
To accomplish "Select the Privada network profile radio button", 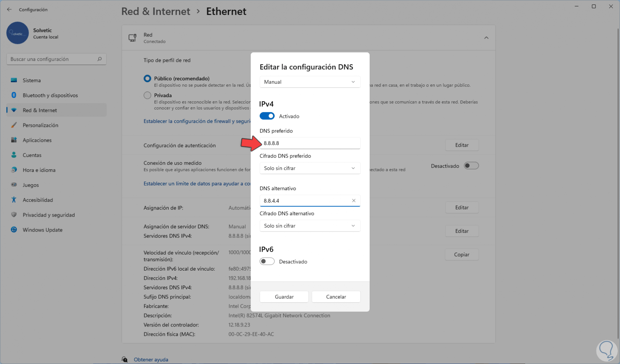I will point(147,95).
